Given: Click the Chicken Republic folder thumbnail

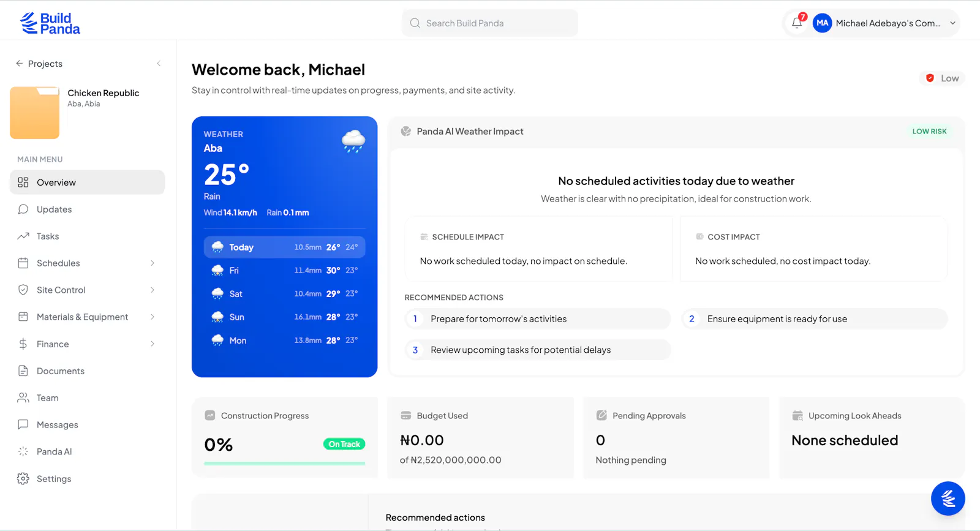Looking at the screenshot, I should (x=34, y=113).
